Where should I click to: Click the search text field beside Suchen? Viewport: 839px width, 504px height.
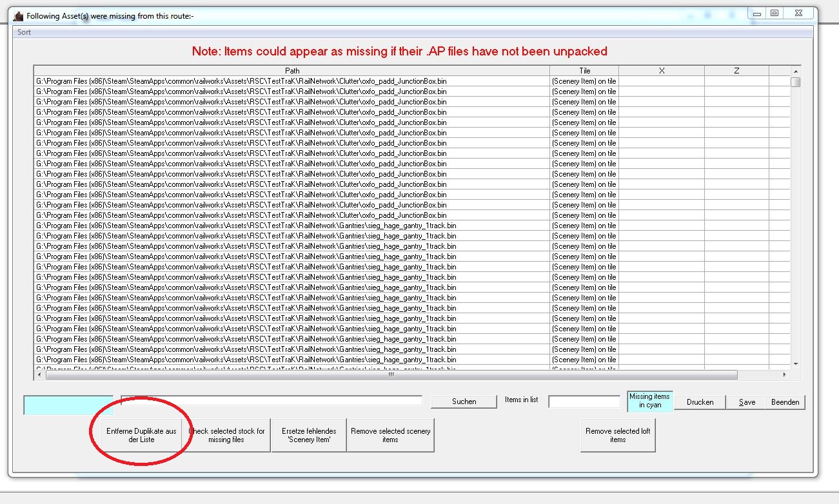271,401
